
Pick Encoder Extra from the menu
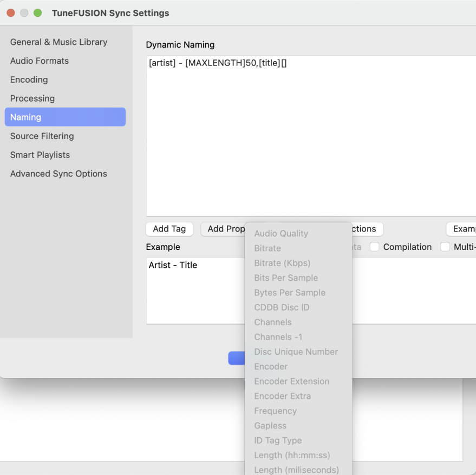(x=298, y=396)
